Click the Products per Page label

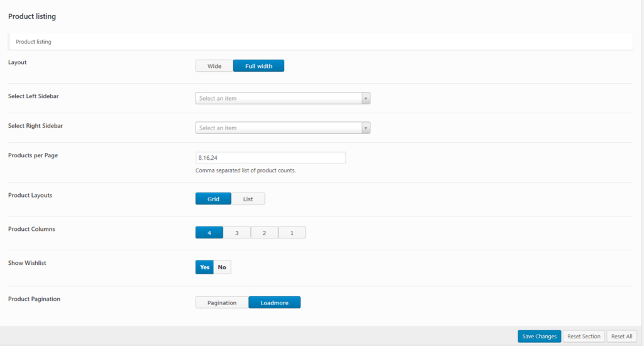[x=33, y=155]
